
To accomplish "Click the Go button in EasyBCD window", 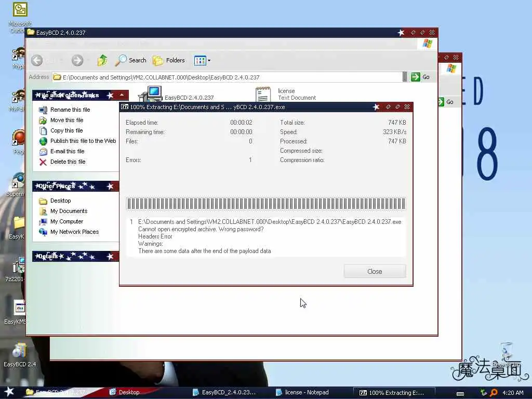I will pos(420,77).
